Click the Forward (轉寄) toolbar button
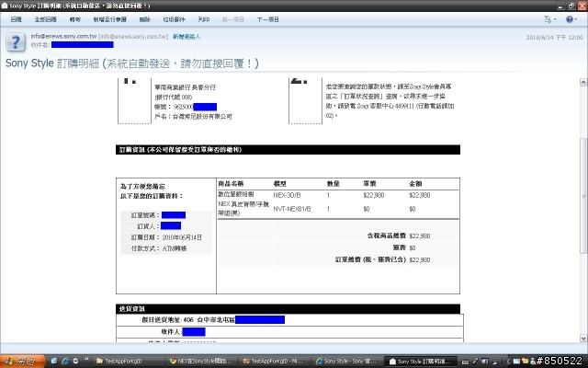 coord(75,19)
